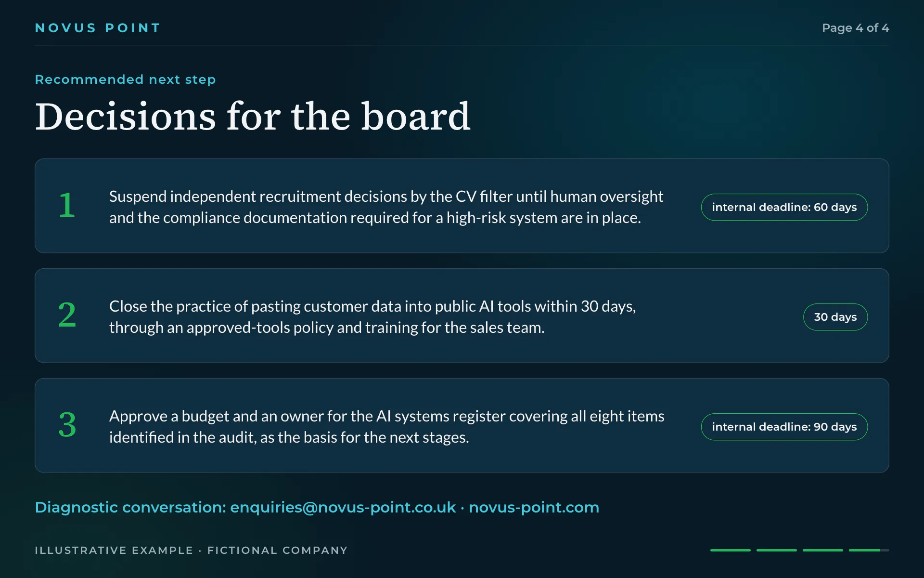The image size is (924, 578).
Task: Open the enquiries@novus-point.co.uk email link
Action: point(343,507)
